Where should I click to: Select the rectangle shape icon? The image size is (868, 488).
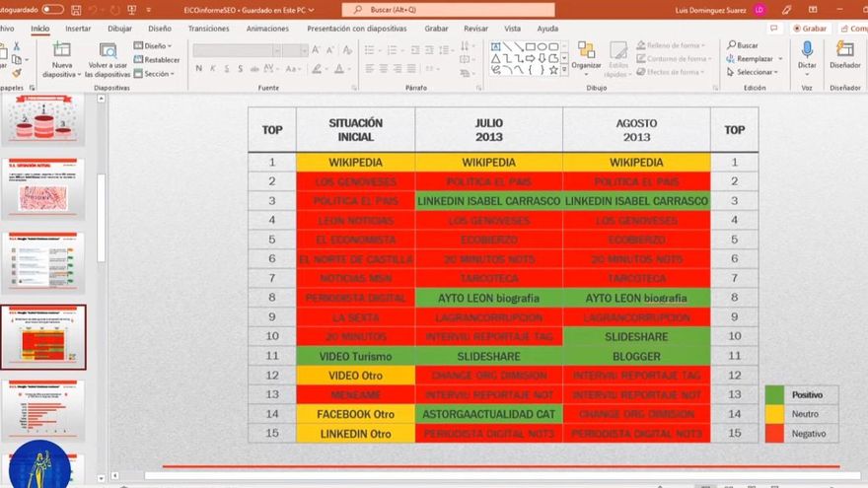coord(530,47)
